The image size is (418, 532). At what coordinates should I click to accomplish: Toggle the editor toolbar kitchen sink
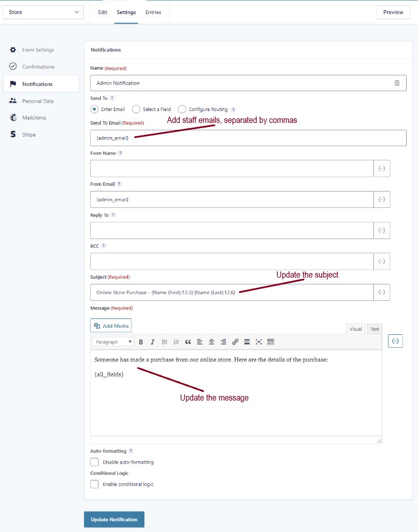270,342
